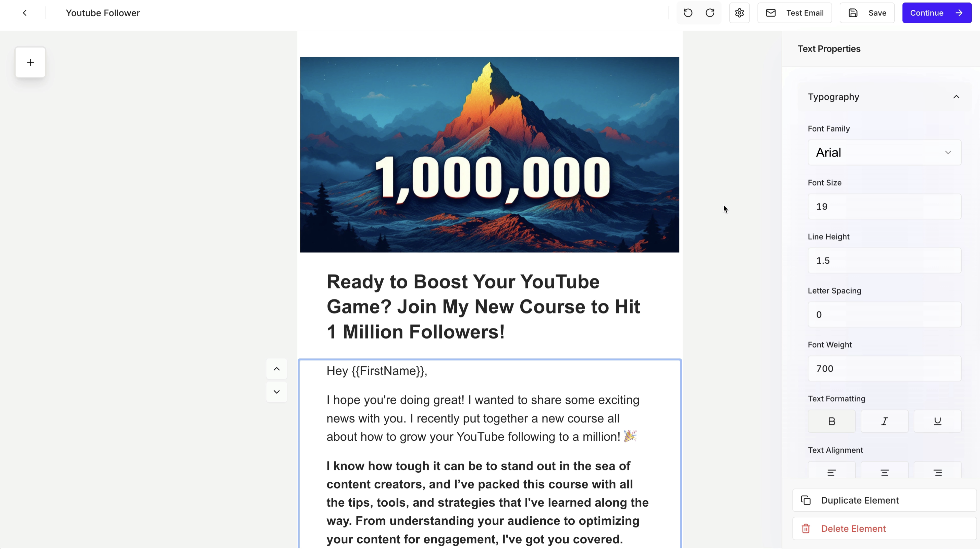Open email settings via the gear icon

(739, 13)
